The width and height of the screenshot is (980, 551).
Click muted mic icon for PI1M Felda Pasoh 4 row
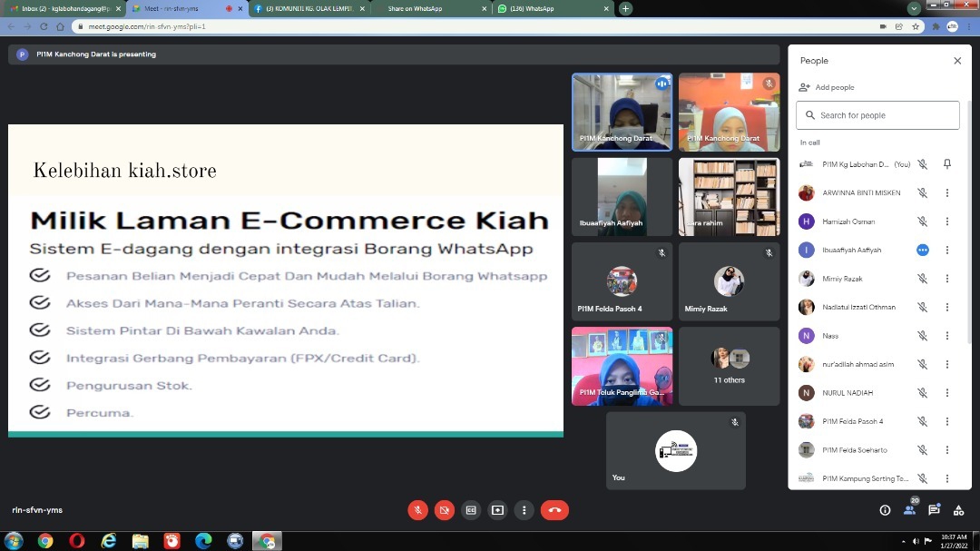tap(923, 421)
